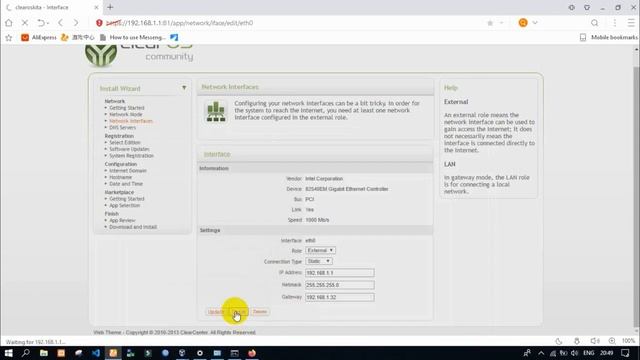Open the Role dropdown set to External
The width and height of the screenshot is (640, 360).
pos(320,250)
